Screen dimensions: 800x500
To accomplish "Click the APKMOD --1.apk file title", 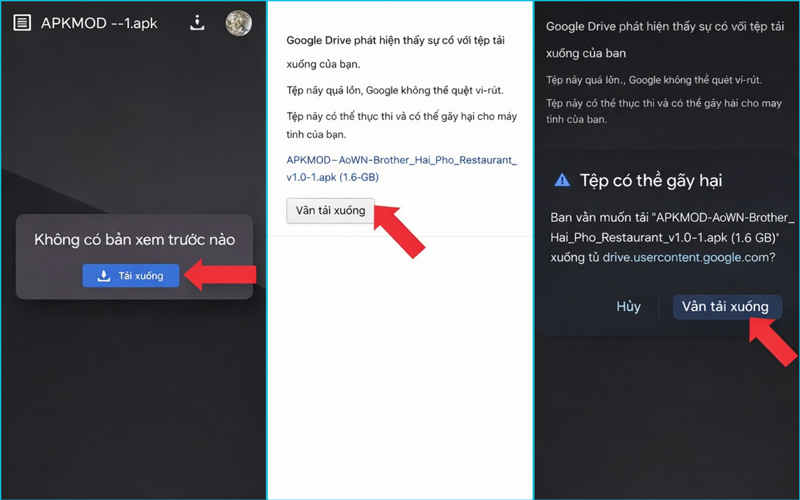I will (x=98, y=23).
